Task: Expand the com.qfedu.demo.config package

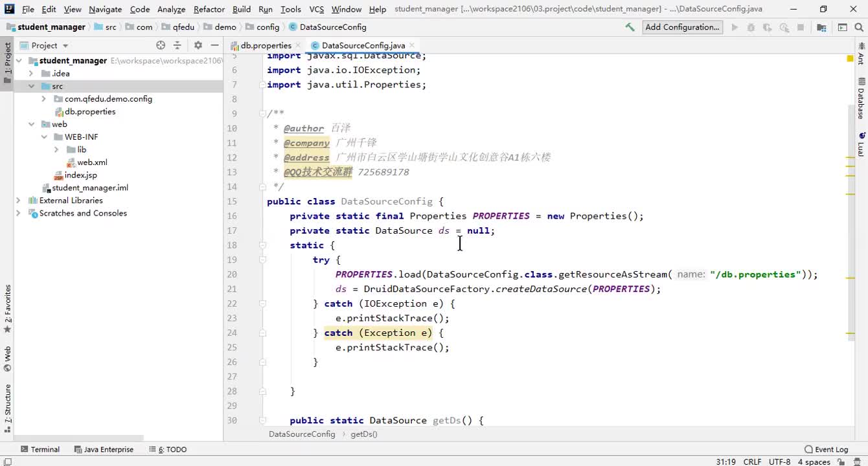Action: click(43, 99)
